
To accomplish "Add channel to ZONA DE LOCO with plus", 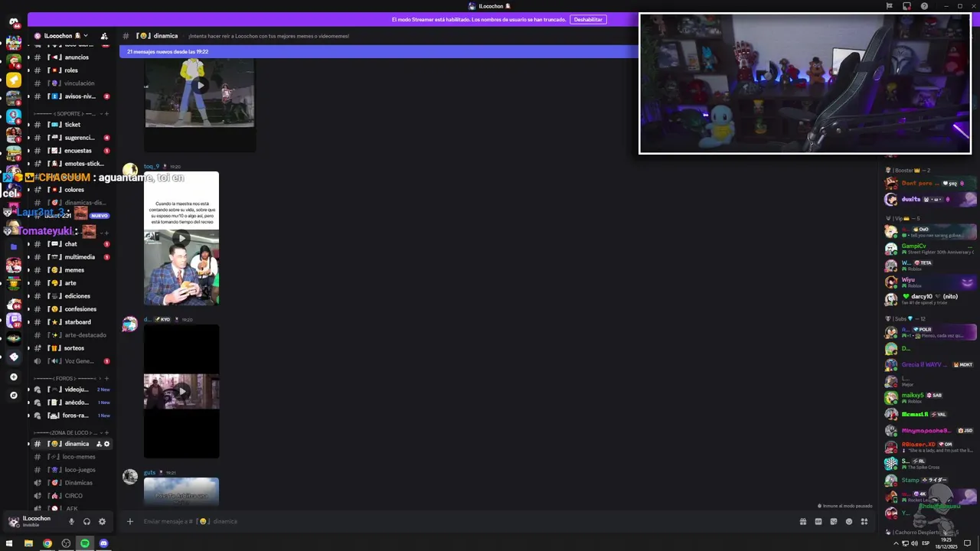I will (x=106, y=432).
